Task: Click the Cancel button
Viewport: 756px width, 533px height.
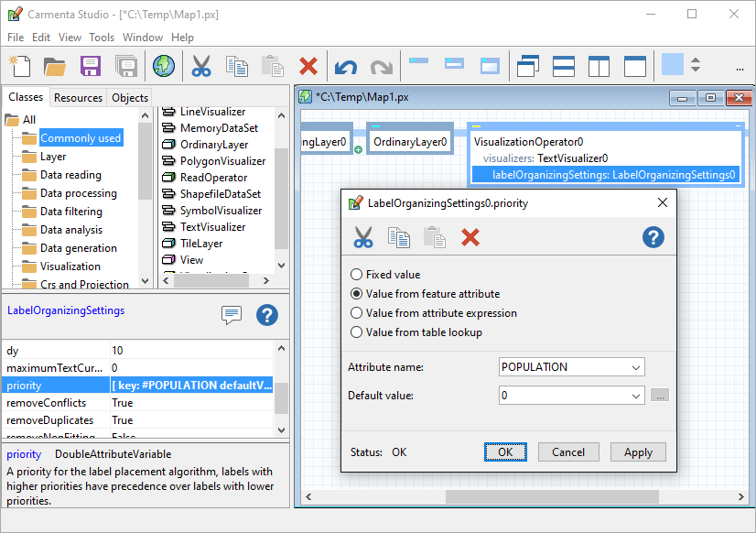Action: point(568,451)
